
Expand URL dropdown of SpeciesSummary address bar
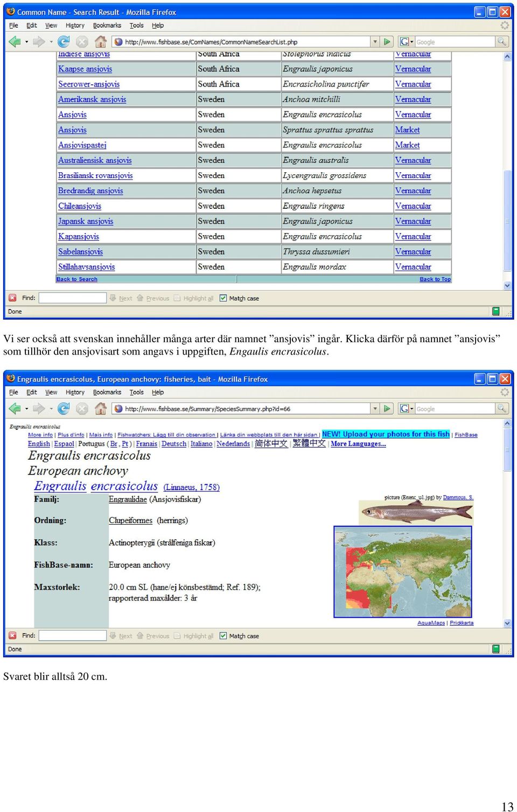click(x=375, y=408)
